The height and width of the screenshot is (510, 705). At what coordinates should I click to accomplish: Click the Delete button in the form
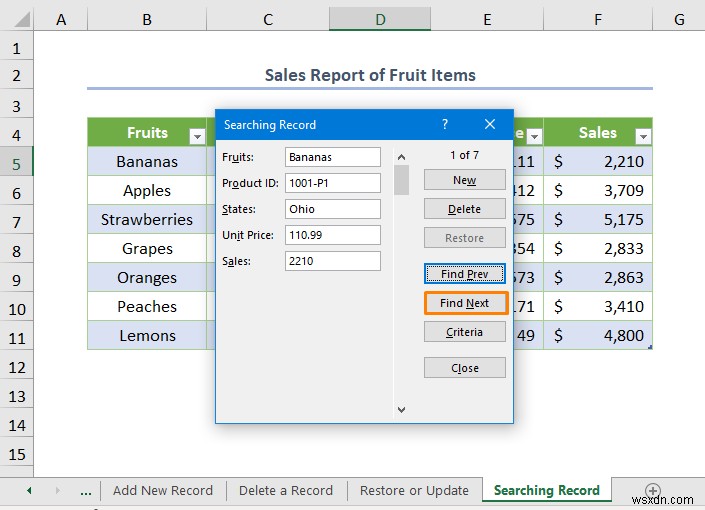pos(464,209)
